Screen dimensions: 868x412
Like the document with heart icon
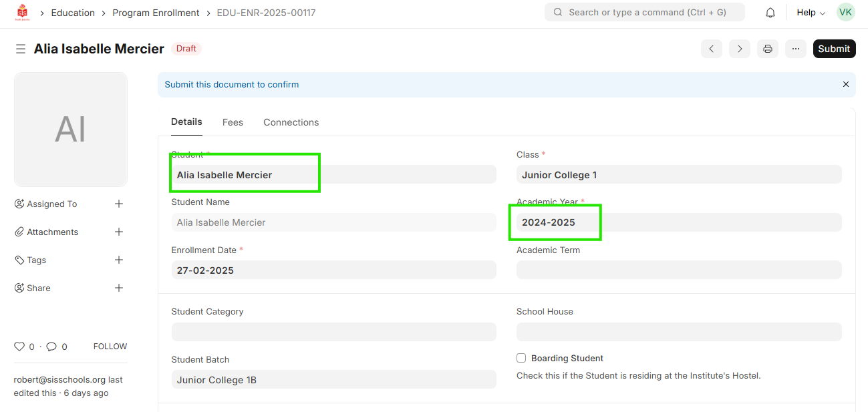[x=19, y=347]
